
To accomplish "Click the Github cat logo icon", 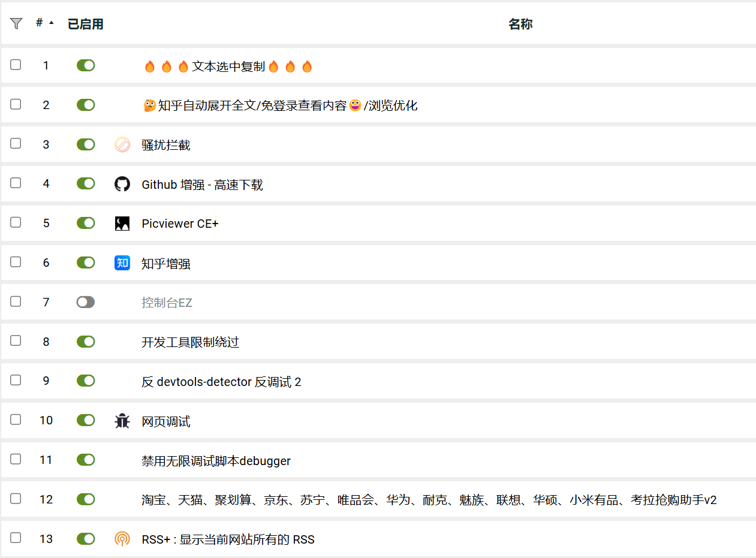I will (122, 184).
